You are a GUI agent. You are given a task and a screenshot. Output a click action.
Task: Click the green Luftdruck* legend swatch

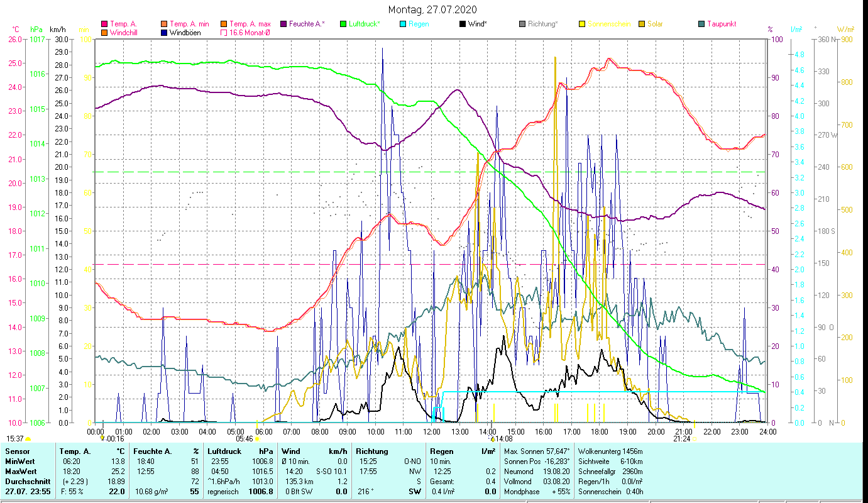coord(343,24)
